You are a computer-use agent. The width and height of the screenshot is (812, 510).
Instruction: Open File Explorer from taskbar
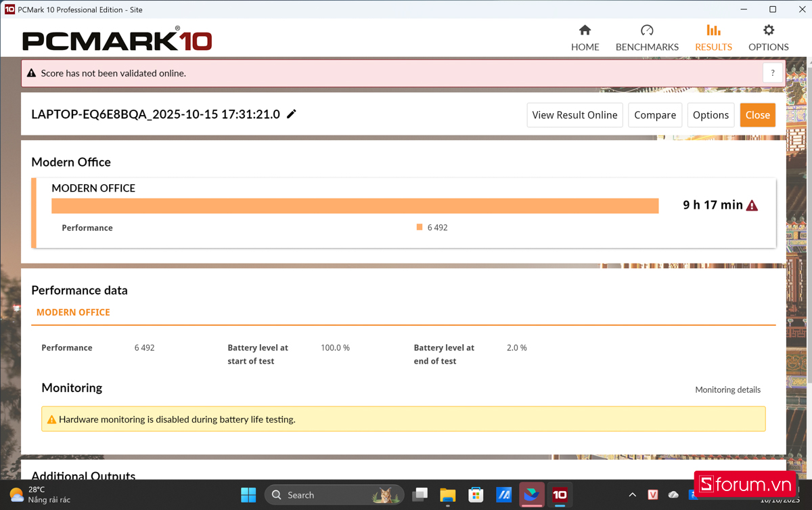click(x=447, y=495)
